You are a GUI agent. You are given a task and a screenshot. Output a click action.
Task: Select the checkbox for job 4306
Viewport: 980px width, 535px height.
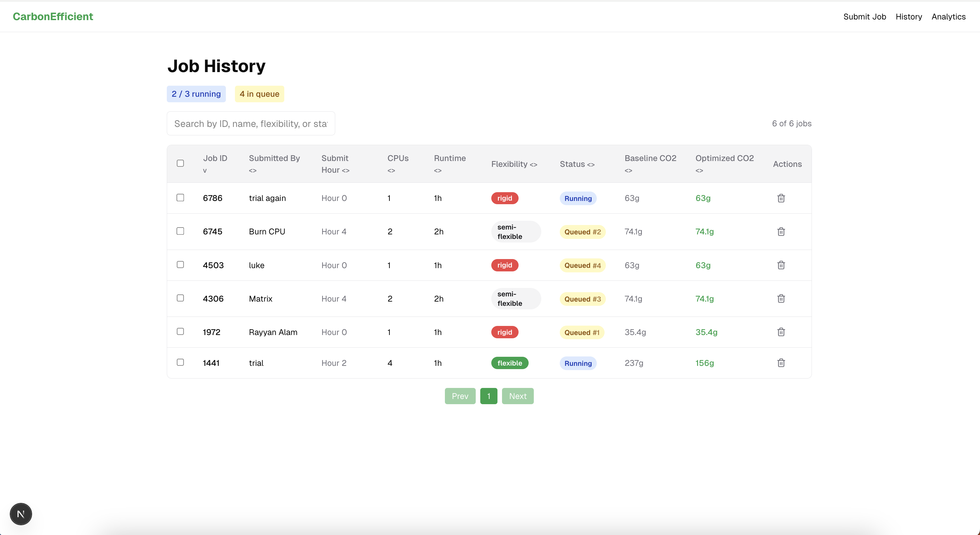pos(180,298)
